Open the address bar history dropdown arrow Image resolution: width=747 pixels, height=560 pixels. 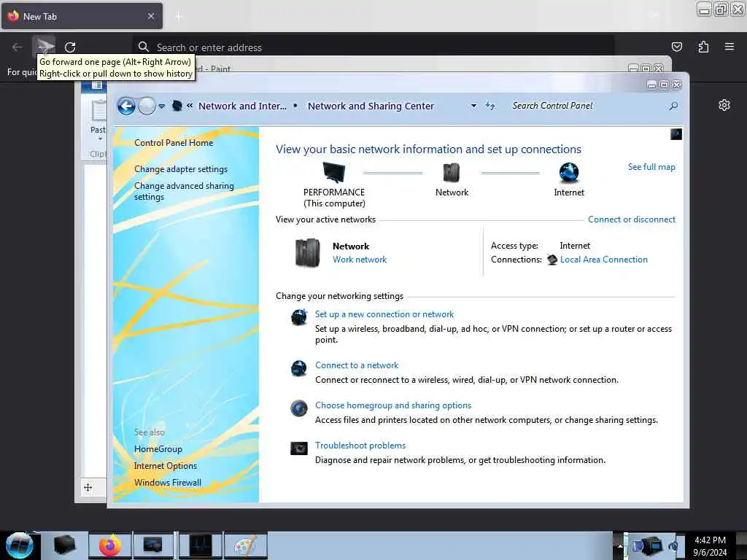(473, 106)
